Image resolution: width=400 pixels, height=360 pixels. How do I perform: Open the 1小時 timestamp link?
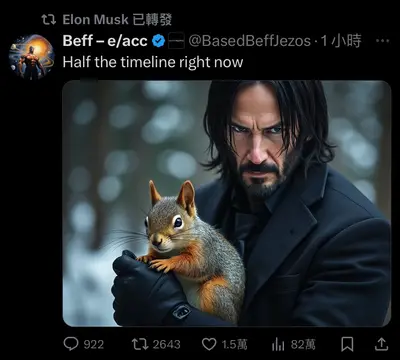[x=341, y=41]
